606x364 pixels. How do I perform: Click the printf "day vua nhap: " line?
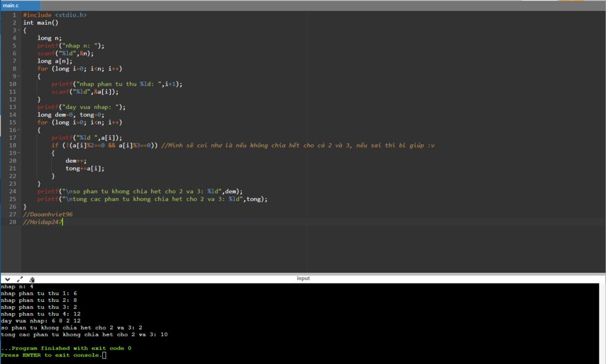pos(81,107)
